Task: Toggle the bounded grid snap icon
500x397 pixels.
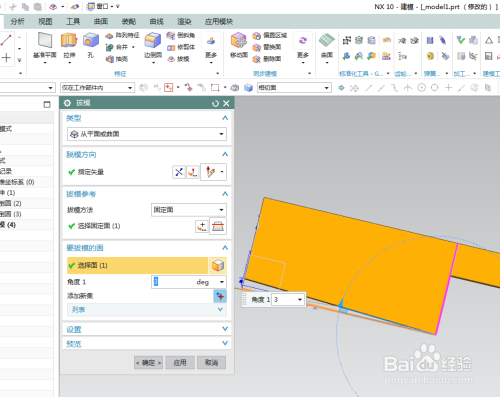Action: [488, 88]
